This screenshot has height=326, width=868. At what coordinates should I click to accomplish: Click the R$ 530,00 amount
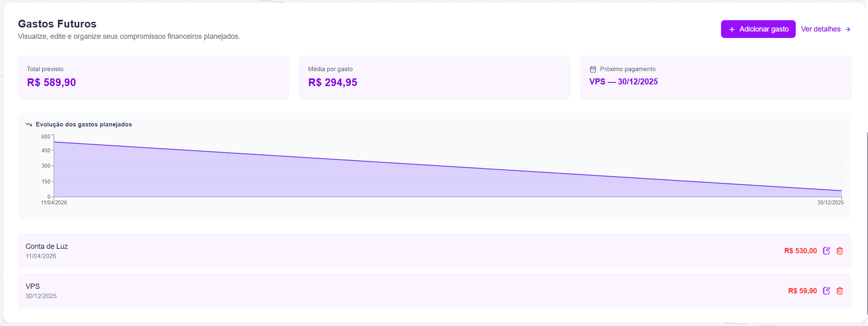pos(800,251)
